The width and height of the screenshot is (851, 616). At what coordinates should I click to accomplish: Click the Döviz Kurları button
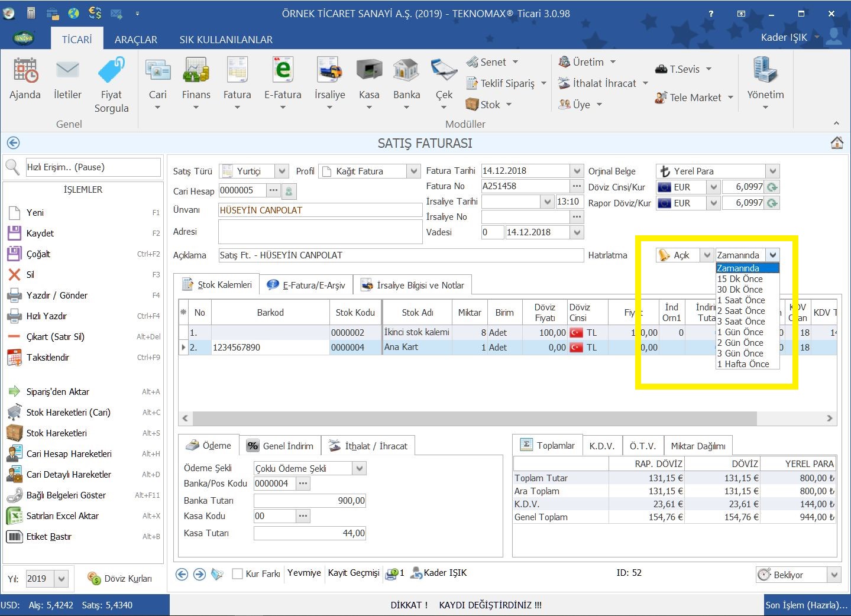[x=120, y=579]
